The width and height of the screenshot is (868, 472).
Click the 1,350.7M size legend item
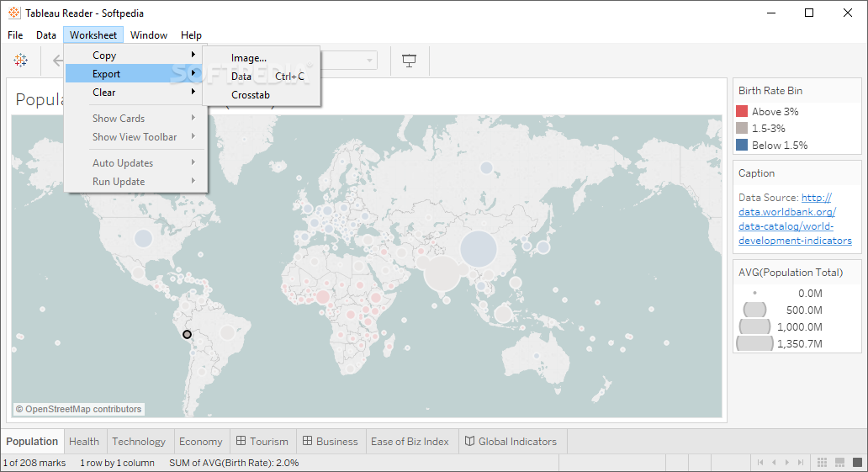(780, 343)
